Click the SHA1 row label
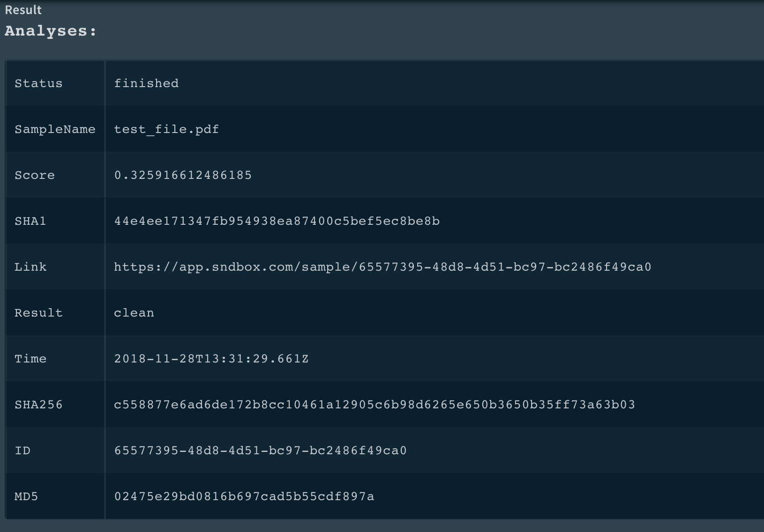The width and height of the screenshot is (764, 532). click(30, 221)
